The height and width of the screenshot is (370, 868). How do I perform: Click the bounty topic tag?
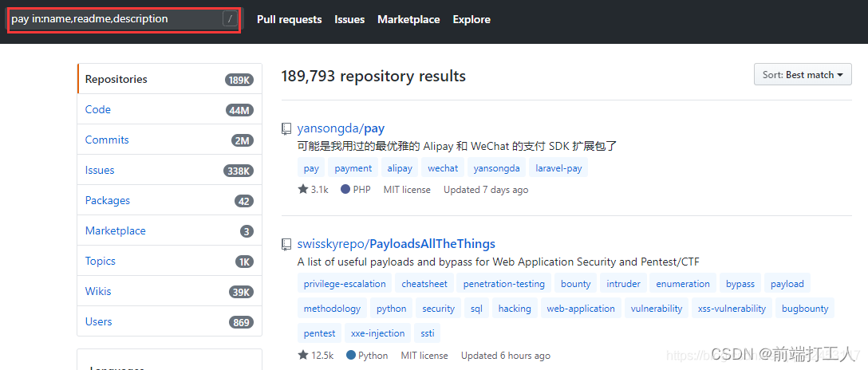coord(576,284)
